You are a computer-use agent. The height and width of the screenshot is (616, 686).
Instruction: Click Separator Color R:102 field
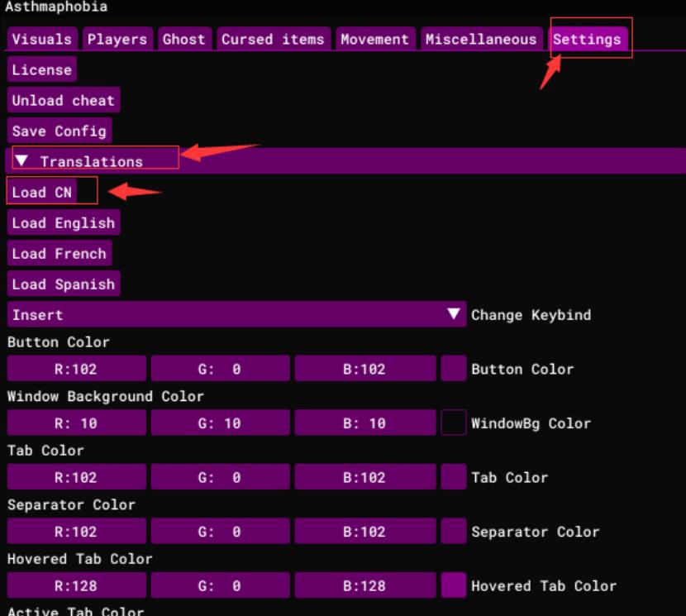pyautogui.click(x=77, y=531)
